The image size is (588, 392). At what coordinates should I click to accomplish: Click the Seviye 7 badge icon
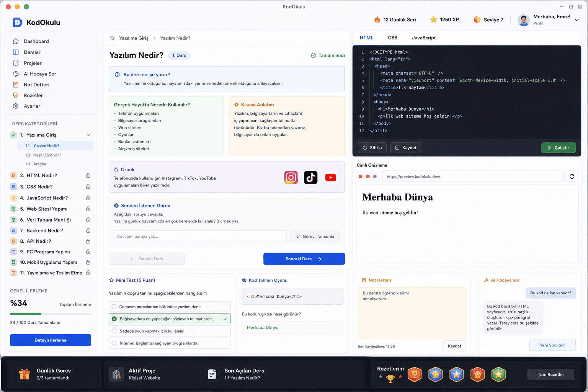coord(477,20)
